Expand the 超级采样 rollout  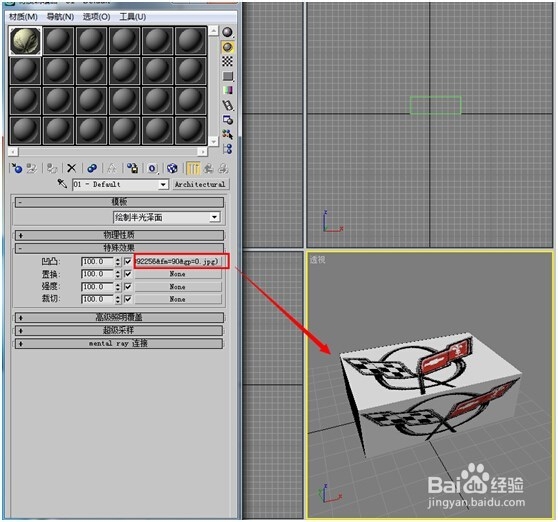119,330
